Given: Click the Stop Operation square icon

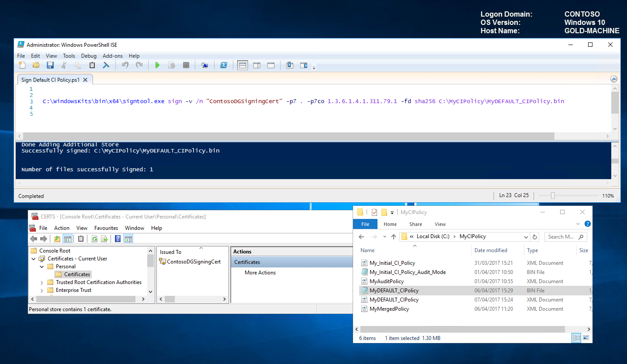Looking at the screenshot, I should coord(186,66).
